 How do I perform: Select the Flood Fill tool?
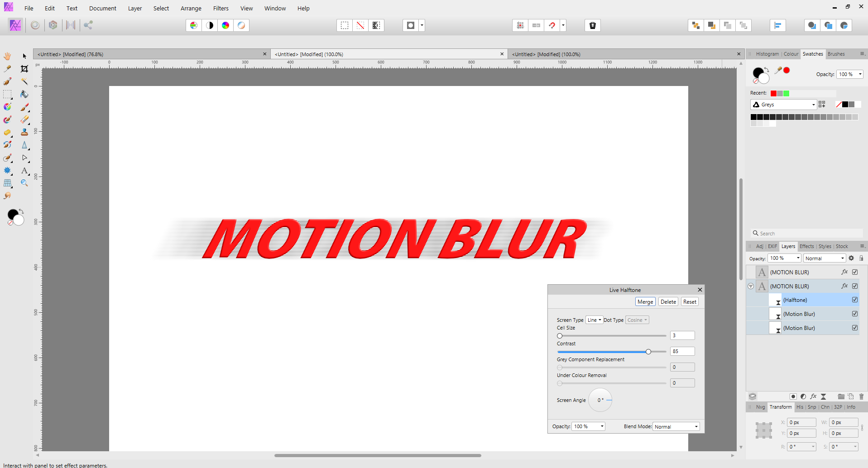[x=24, y=94]
